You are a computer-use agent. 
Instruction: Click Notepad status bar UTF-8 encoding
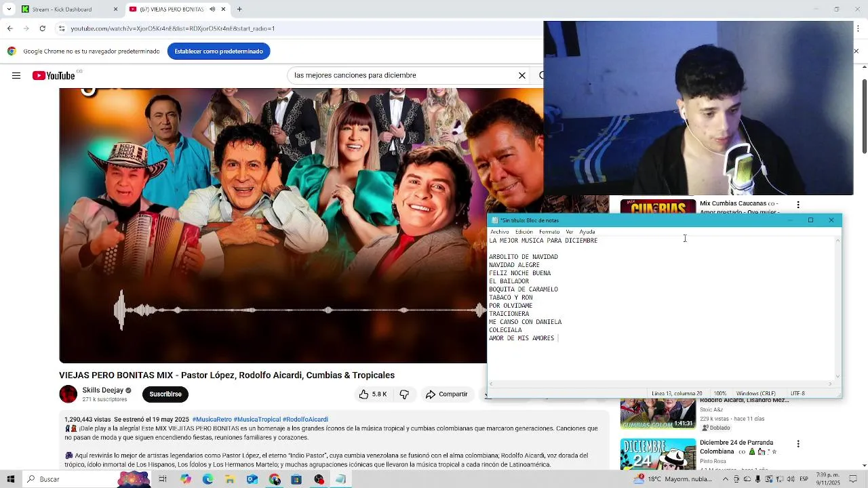[x=797, y=393]
